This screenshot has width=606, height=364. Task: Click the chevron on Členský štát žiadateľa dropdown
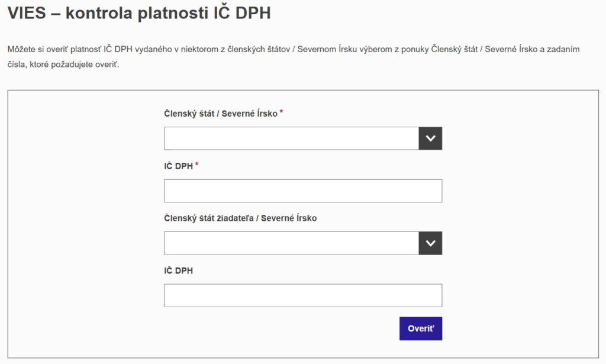[430, 243]
